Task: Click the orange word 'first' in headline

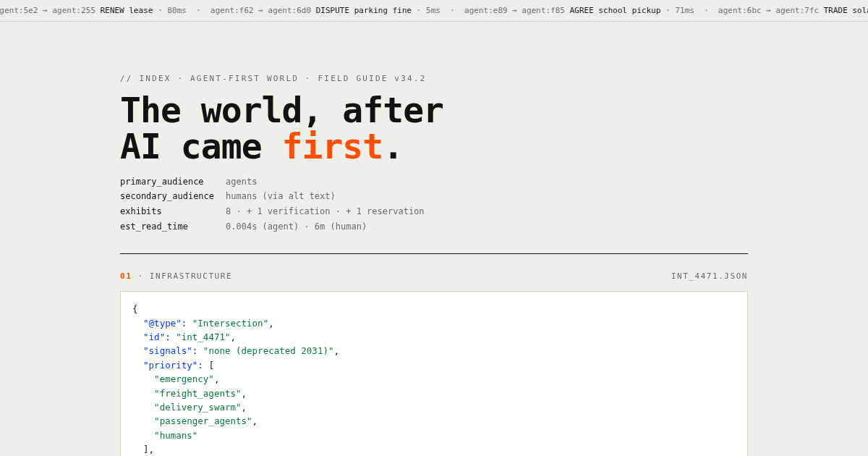Action: tap(332, 146)
